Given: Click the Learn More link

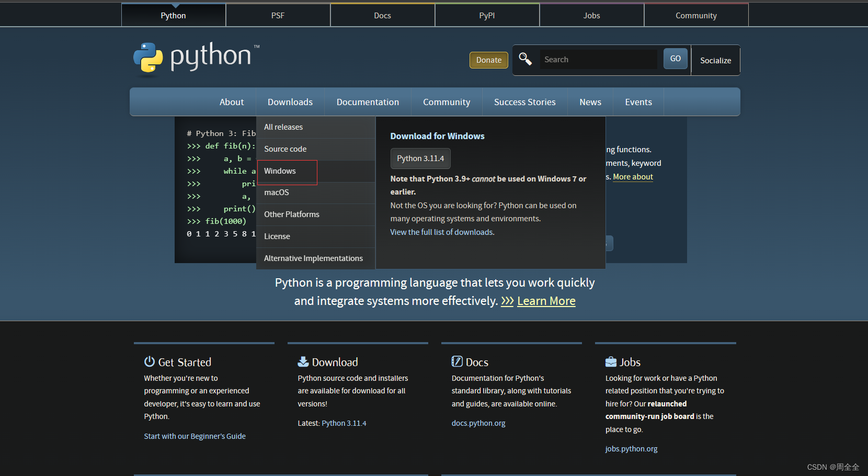Looking at the screenshot, I should 546,301.
